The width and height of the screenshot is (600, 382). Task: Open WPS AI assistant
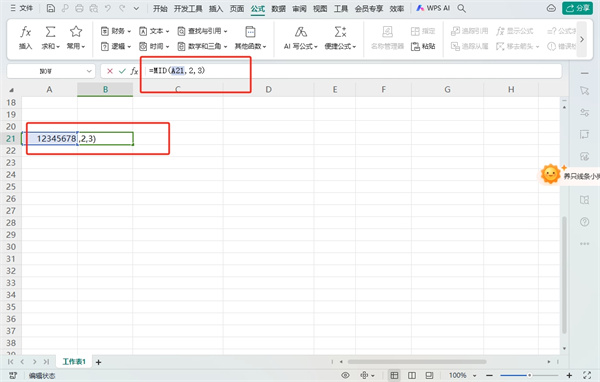click(433, 8)
